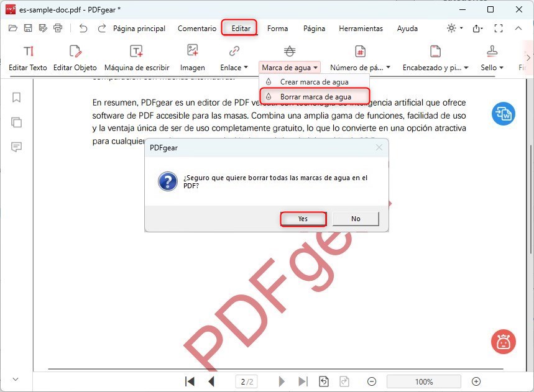Click the zoom out minus button

pyautogui.click(x=372, y=382)
